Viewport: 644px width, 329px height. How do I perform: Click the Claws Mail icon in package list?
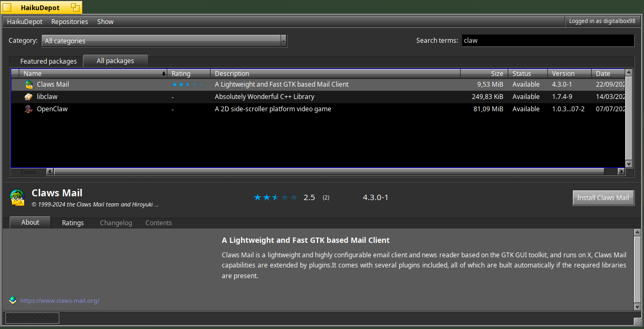tap(28, 85)
